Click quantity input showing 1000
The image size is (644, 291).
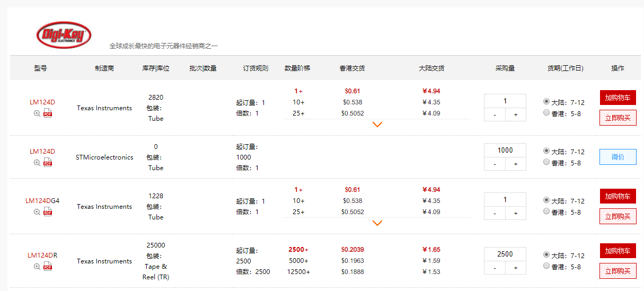click(505, 150)
